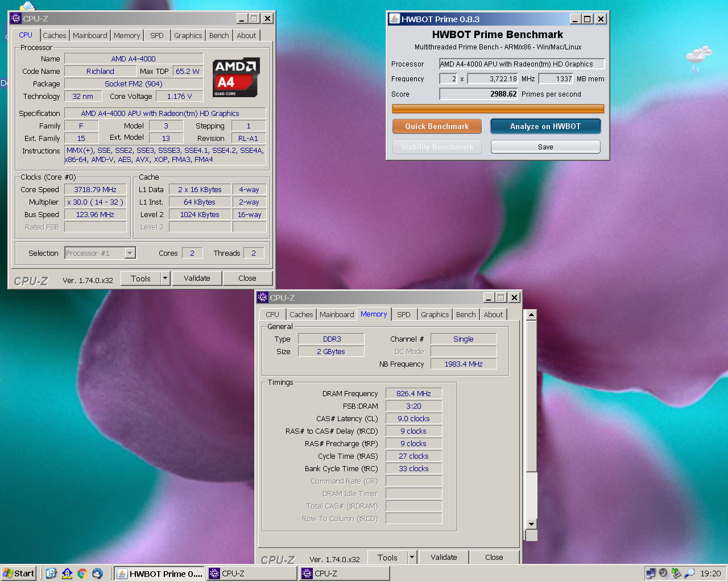Click Core Speed value 3718.79 MHz

95,189
